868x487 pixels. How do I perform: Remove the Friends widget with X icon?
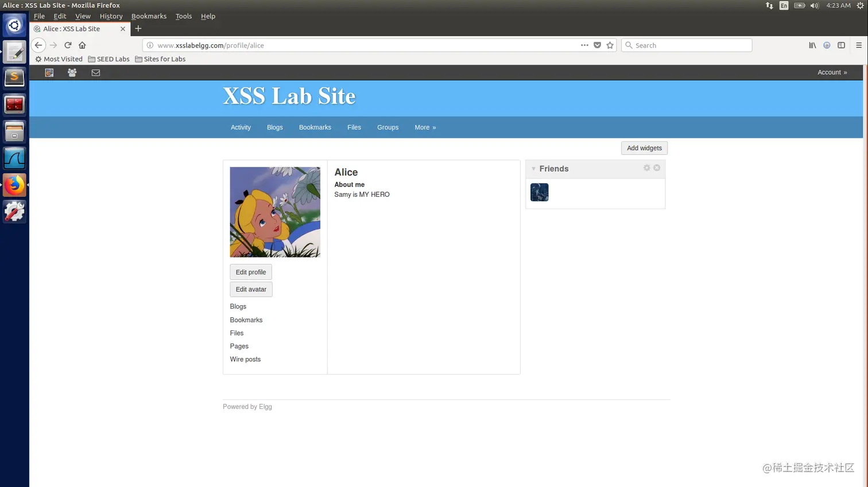coord(657,168)
